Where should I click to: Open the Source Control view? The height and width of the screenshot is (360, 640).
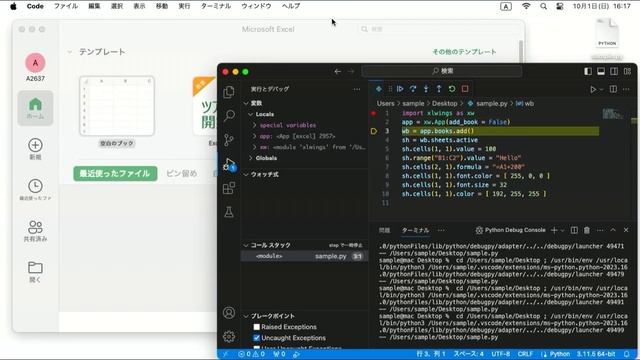coord(229,140)
